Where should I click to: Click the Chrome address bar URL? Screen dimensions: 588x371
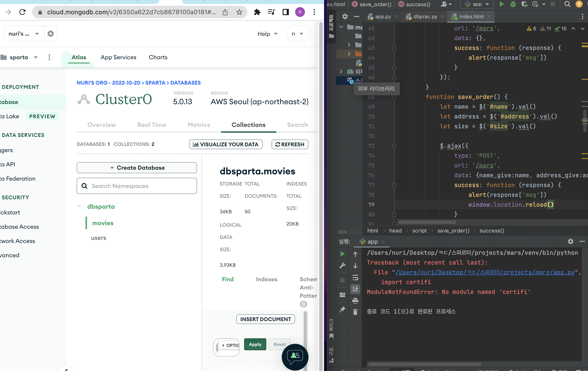point(131,12)
